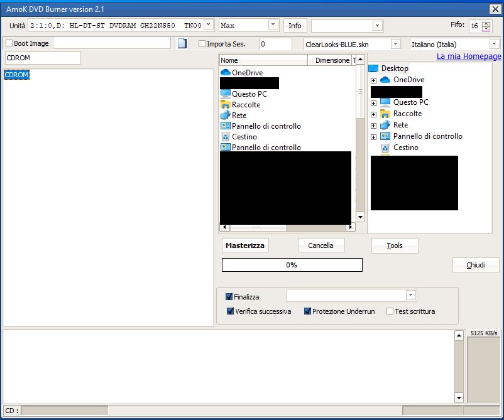Expand Rete node in folder tree
Screen dimensions: 504x420
[373, 126]
